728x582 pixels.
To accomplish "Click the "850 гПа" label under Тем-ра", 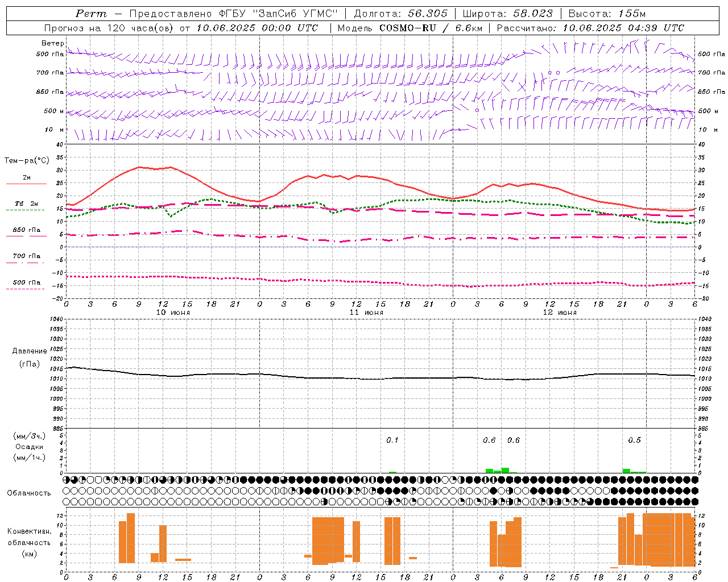I will (27, 230).
